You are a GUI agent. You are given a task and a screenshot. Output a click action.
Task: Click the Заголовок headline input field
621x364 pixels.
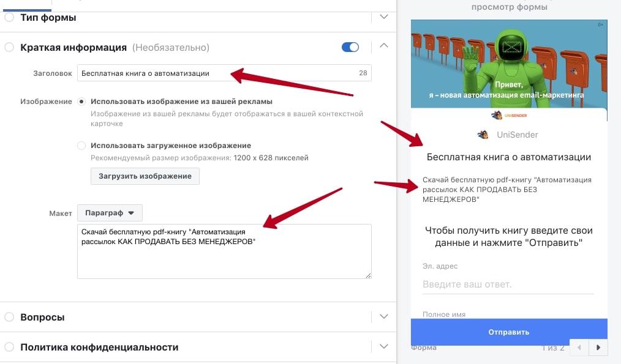coord(224,73)
